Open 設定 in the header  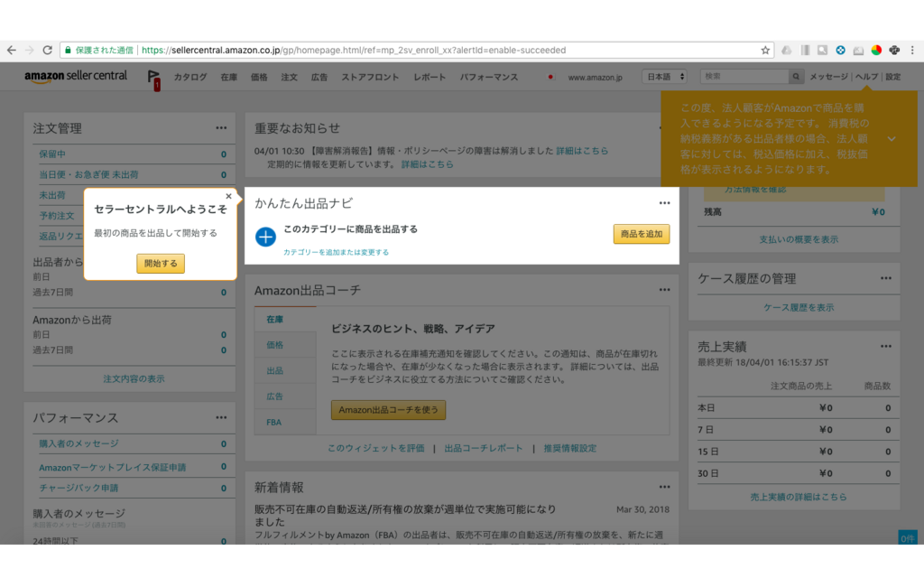892,77
